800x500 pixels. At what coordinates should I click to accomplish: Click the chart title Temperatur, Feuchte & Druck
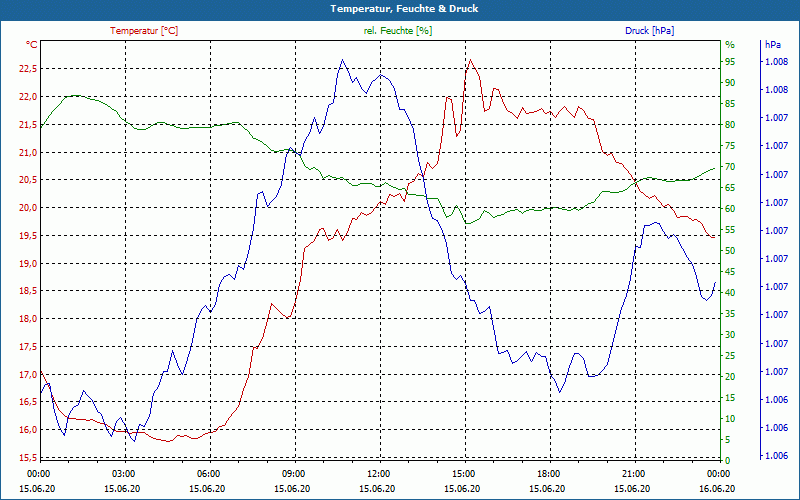[x=404, y=9]
